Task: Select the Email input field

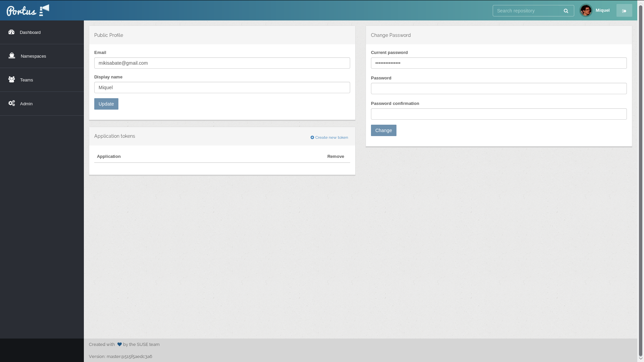Action: coord(222,62)
